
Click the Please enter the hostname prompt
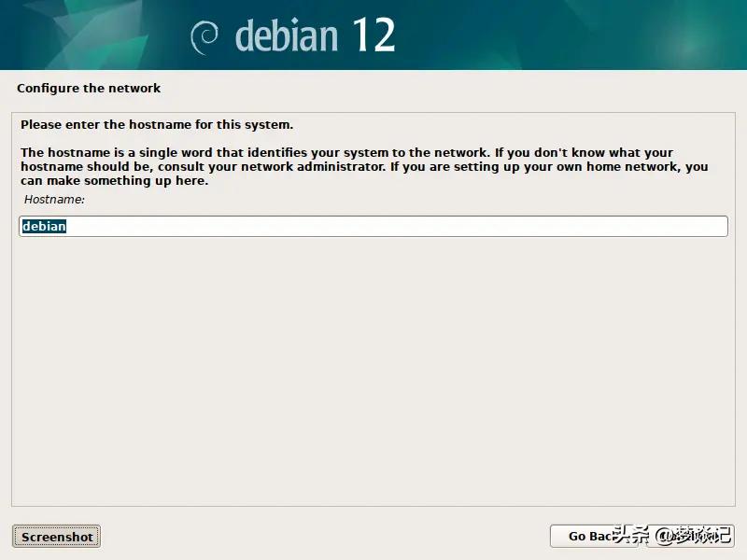157,125
